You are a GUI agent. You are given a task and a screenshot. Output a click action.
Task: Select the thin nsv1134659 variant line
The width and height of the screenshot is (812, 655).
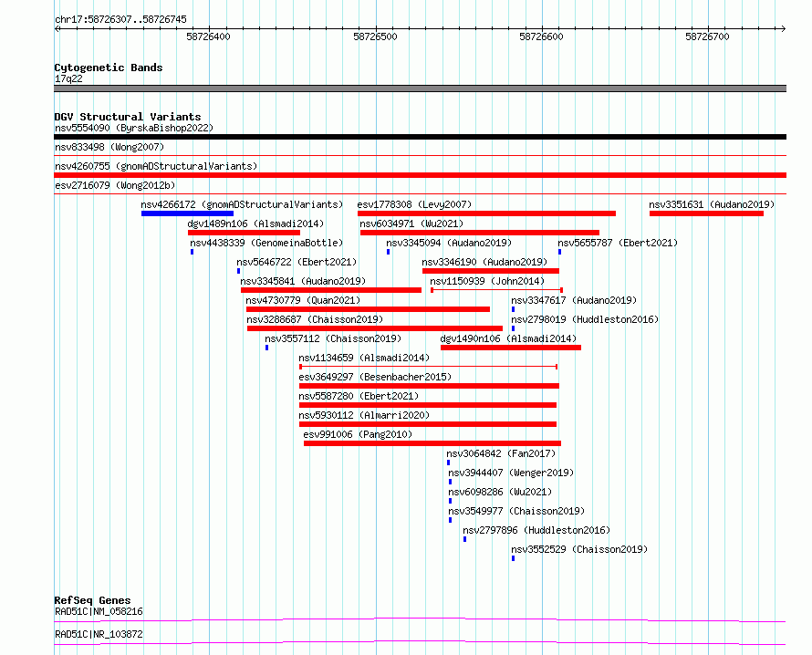point(428,367)
